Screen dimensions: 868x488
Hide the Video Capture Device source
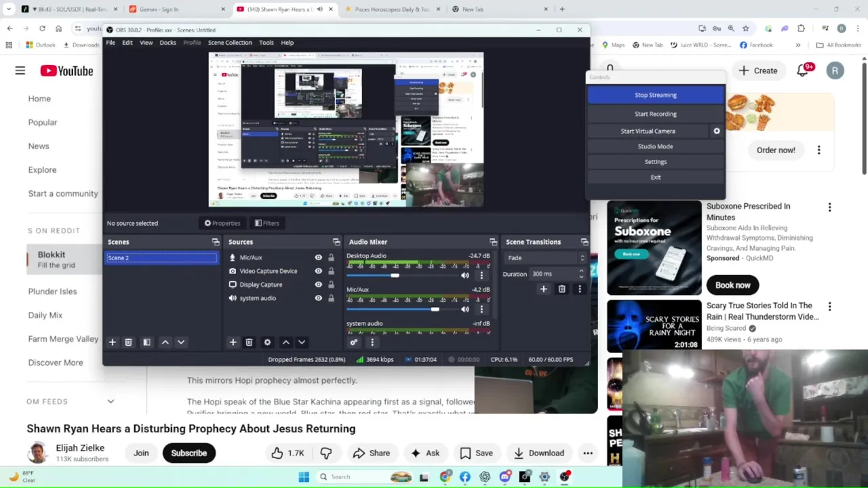318,271
